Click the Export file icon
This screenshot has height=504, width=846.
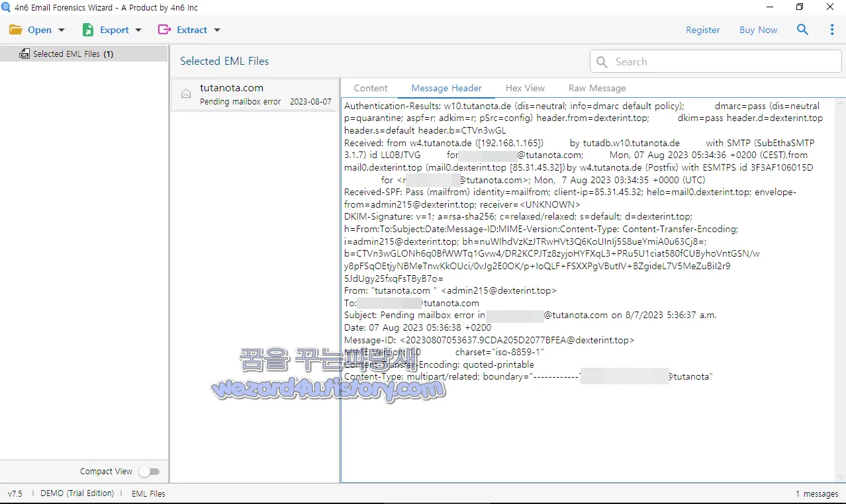click(x=88, y=30)
